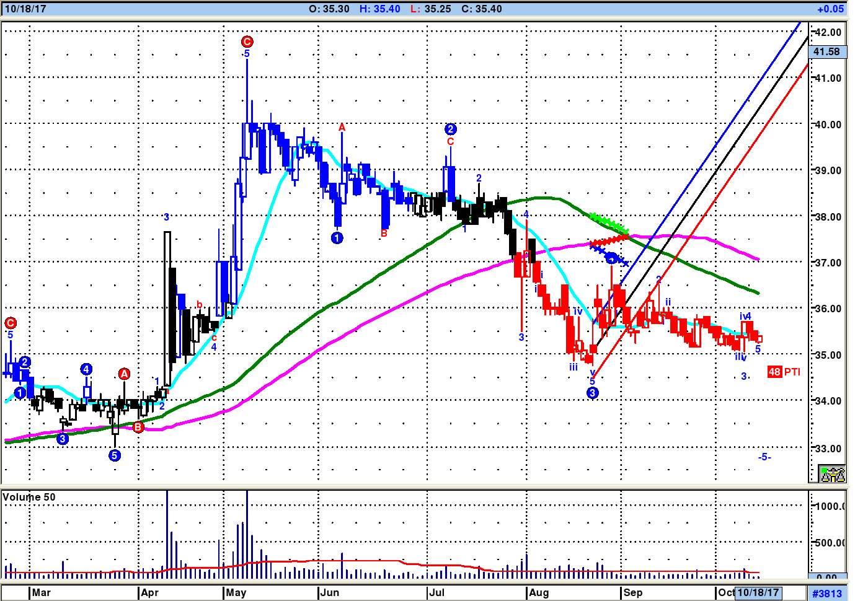
Task: Select the -5- projected wave target label
Action: [x=764, y=457]
